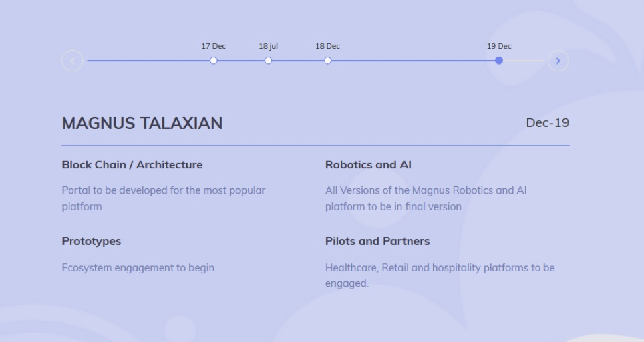Click the timeline line before 17 Dec
This screenshot has width=644, height=342.
[148, 61]
